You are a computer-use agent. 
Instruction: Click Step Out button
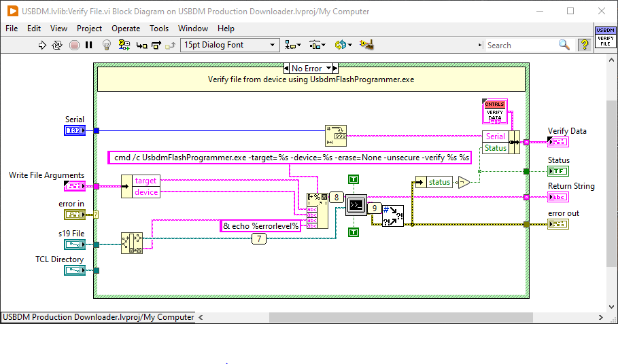(x=170, y=45)
